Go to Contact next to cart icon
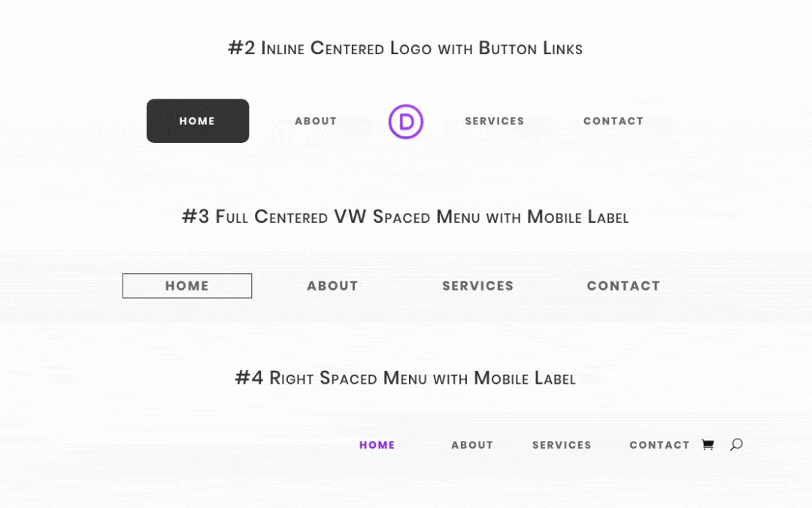This screenshot has height=508, width=812. [660, 445]
